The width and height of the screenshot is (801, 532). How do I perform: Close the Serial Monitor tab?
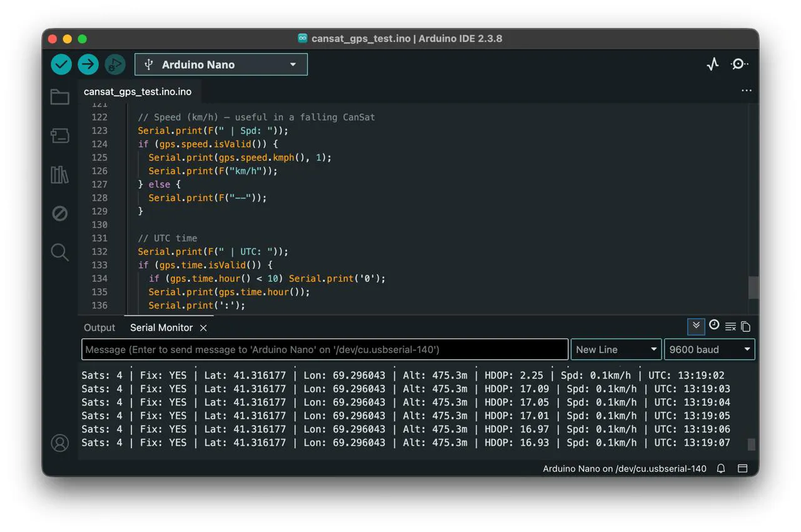point(203,328)
